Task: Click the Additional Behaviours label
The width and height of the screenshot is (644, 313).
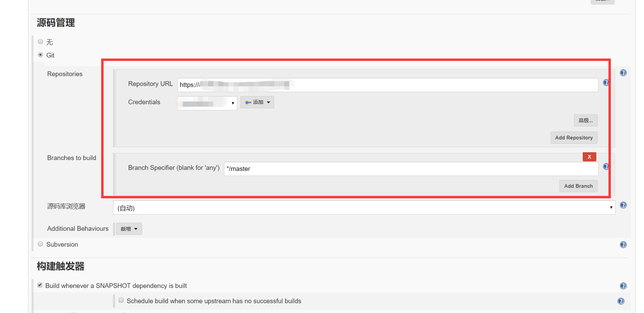Action: point(78,228)
